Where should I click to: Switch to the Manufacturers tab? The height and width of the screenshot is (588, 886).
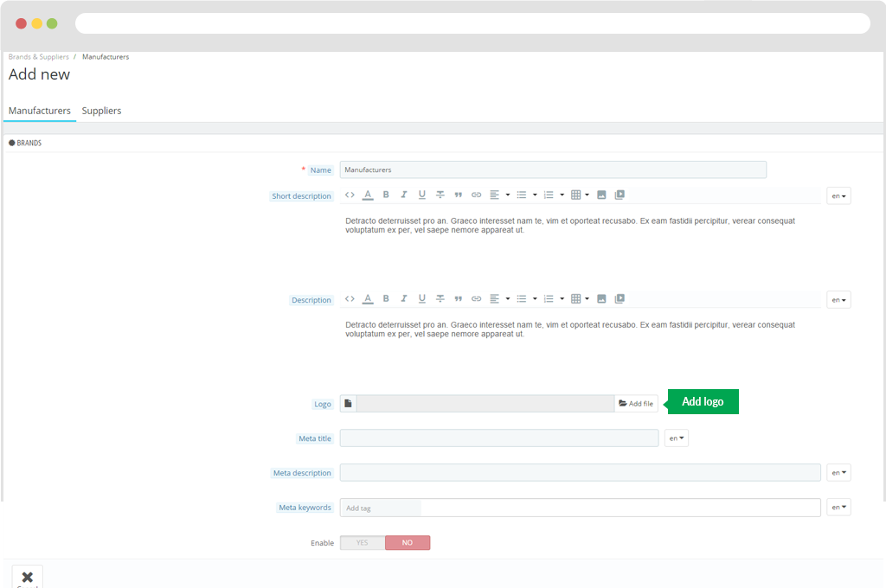(x=40, y=111)
